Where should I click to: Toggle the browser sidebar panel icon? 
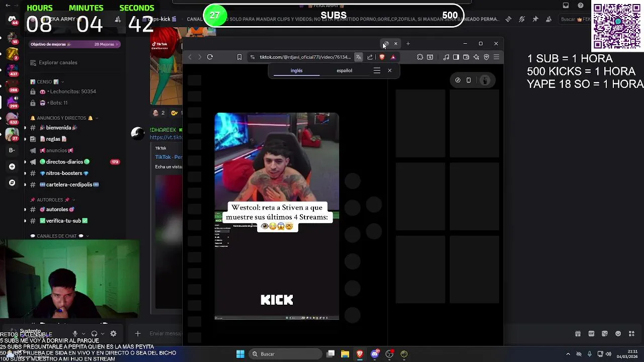click(456, 57)
